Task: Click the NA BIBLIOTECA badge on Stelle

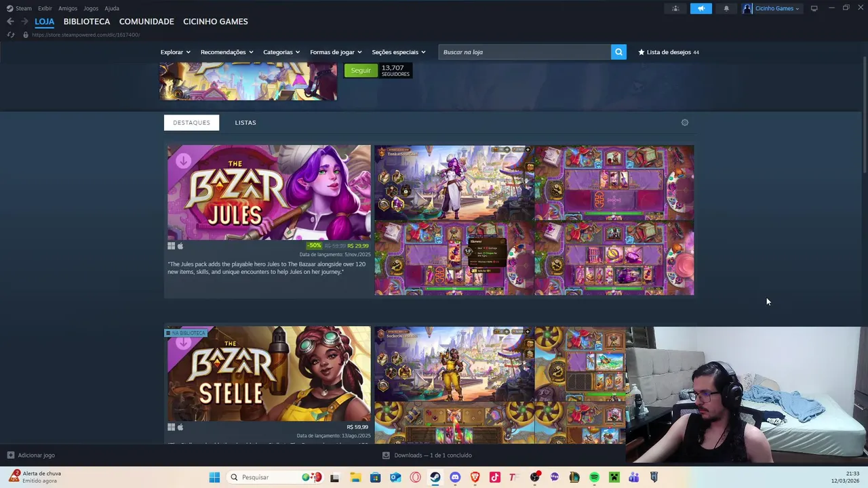Action: click(x=186, y=333)
